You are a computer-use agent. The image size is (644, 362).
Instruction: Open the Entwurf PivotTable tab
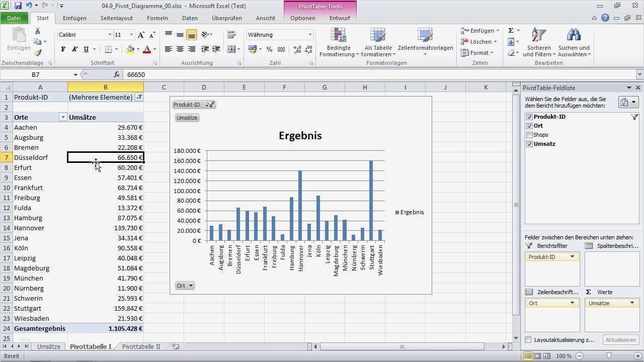point(340,18)
